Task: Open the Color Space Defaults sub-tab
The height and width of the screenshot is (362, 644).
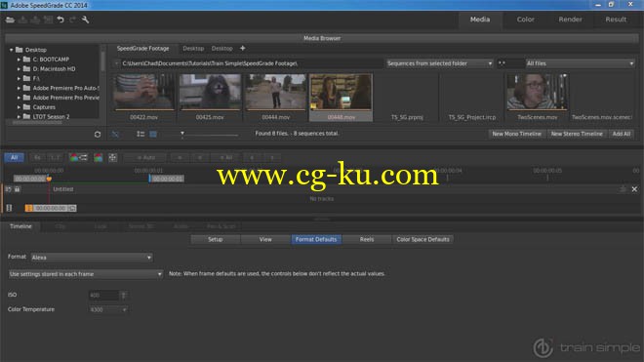Action: tap(423, 240)
